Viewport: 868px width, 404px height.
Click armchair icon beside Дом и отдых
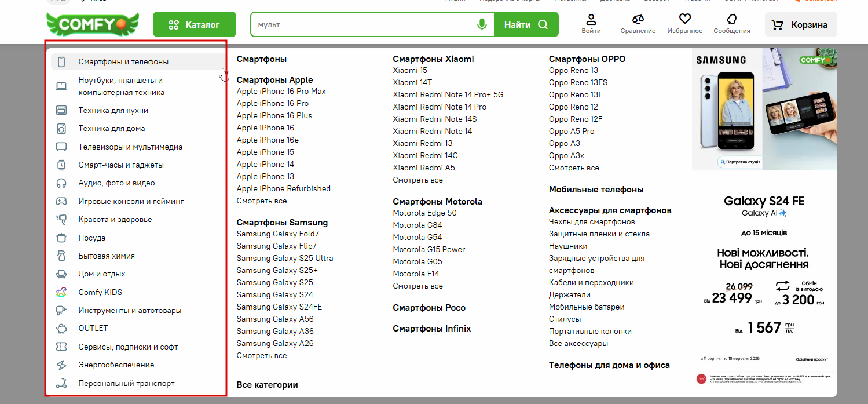coord(61,274)
